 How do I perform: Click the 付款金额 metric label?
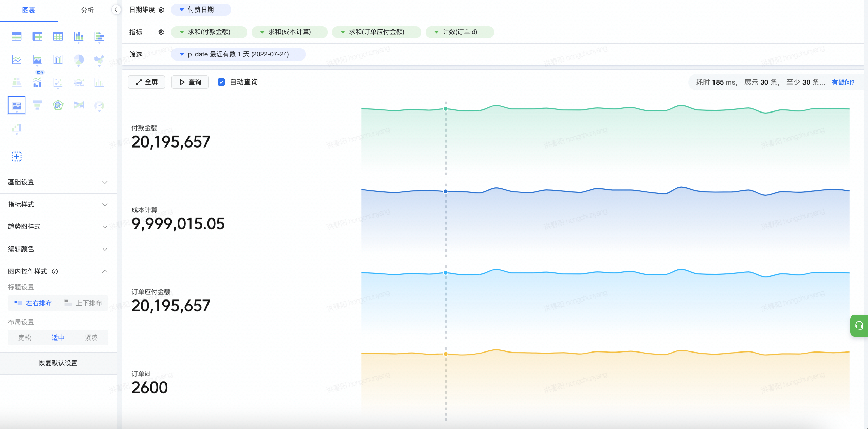pos(144,128)
